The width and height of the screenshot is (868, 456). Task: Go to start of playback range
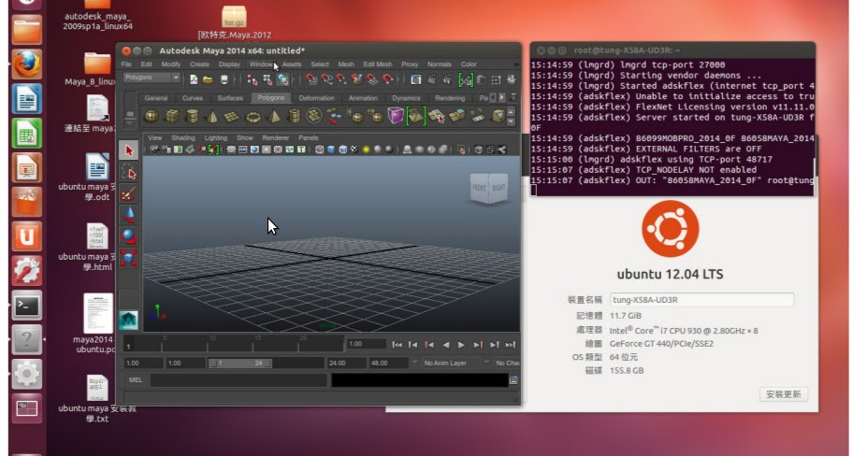point(397,345)
